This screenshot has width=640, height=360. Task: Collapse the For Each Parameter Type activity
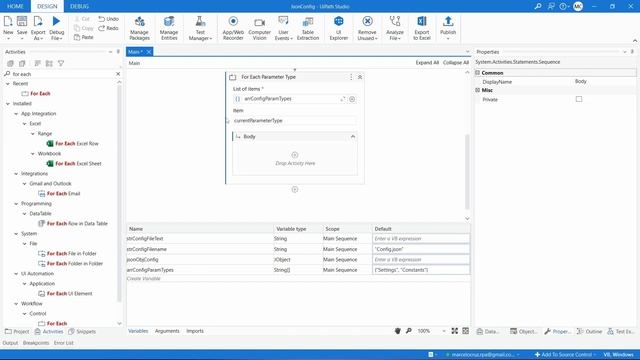point(360,77)
